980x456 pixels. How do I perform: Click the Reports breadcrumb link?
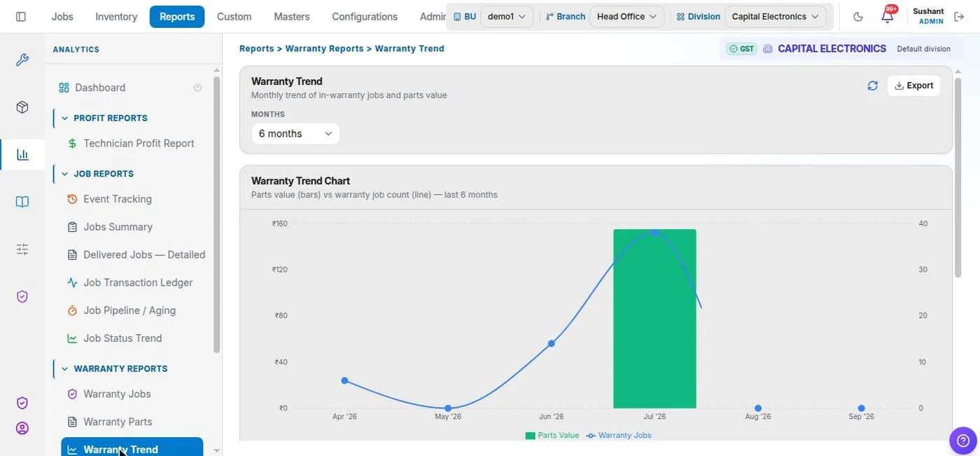point(257,49)
